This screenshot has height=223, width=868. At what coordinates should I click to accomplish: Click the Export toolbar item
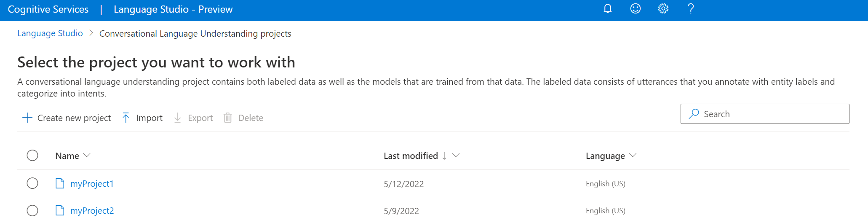[x=193, y=118]
